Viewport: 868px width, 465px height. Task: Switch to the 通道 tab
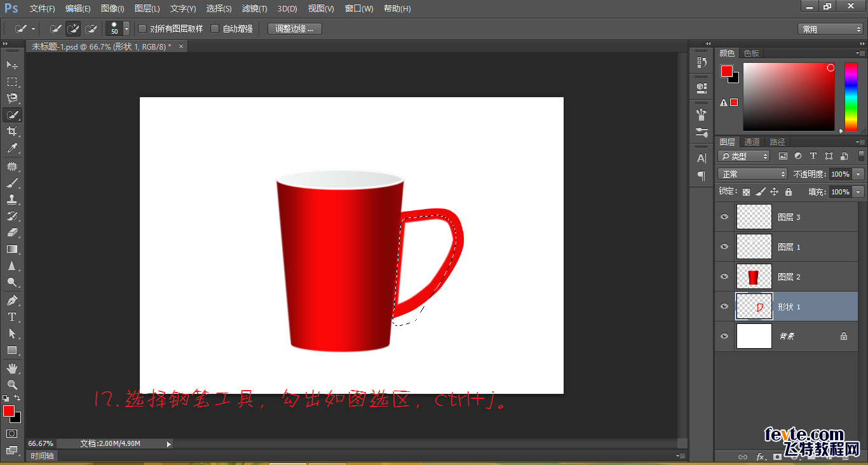[x=752, y=142]
